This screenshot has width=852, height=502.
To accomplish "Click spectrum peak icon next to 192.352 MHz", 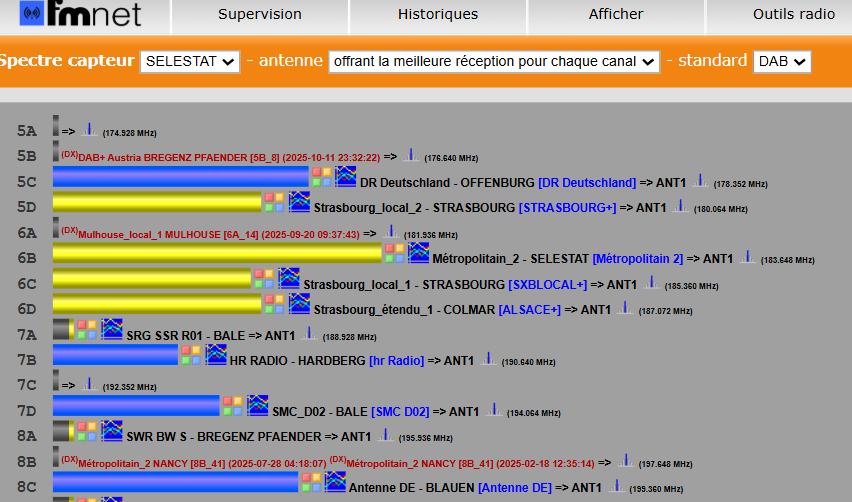I will (x=89, y=385).
